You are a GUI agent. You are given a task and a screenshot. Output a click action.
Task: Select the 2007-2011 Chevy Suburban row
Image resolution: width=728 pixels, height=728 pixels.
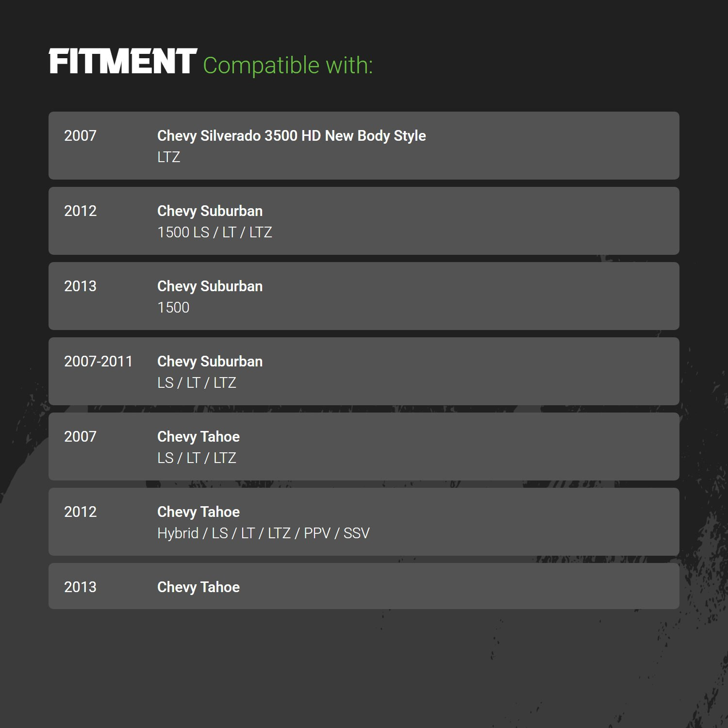[x=364, y=371]
